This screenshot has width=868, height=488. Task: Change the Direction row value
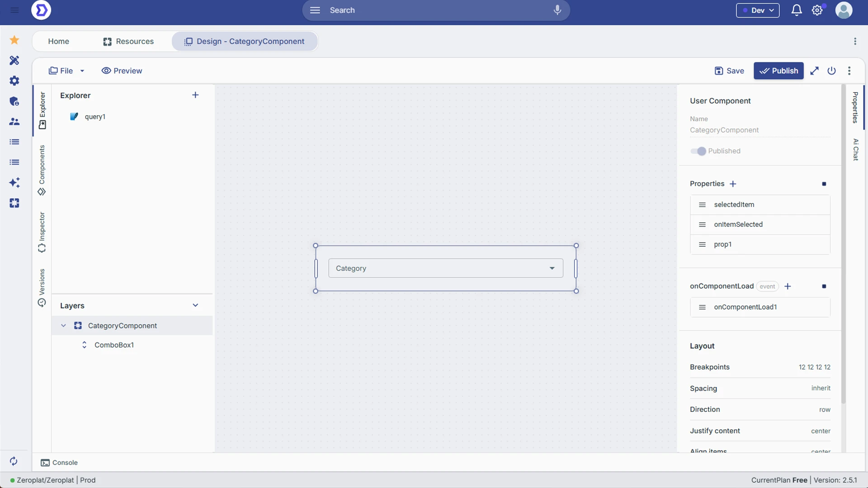pos(825,409)
